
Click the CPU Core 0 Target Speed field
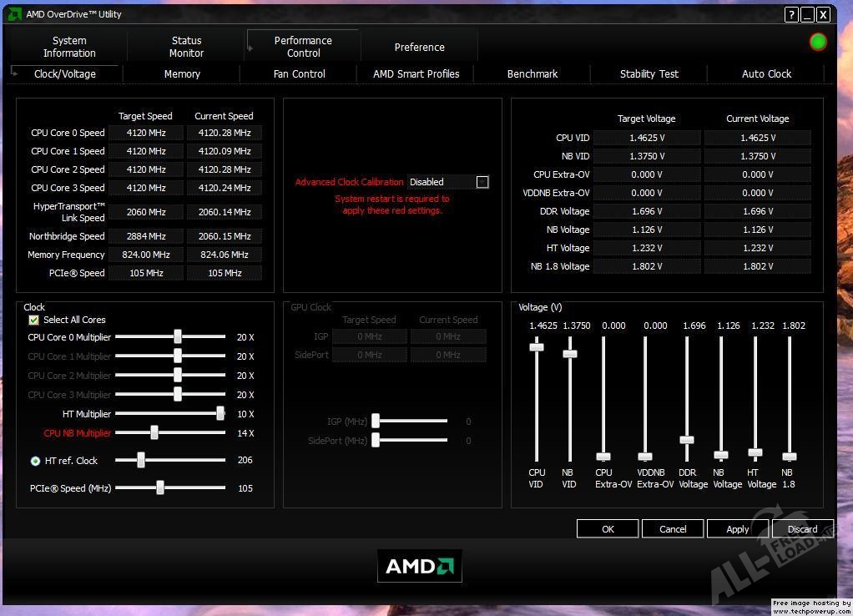146,133
